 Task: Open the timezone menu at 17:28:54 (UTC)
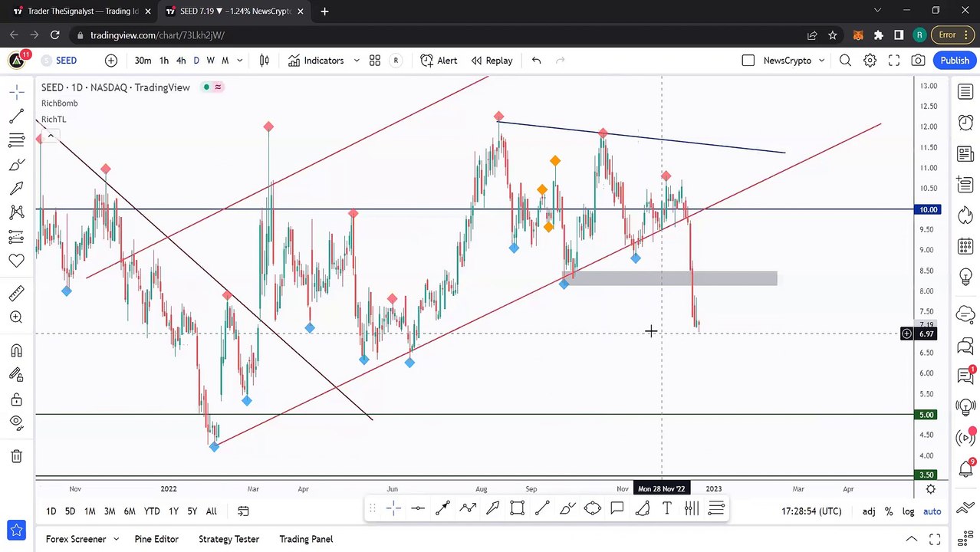point(811,511)
